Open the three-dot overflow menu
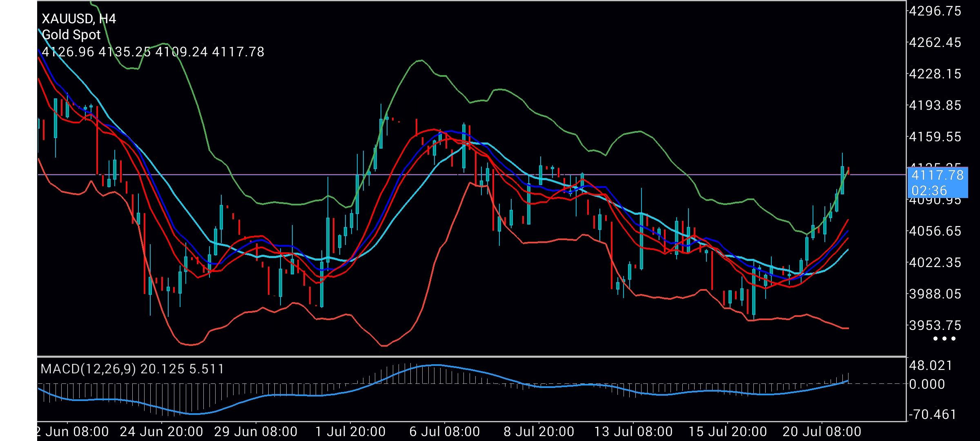The width and height of the screenshot is (980, 441). tap(944, 339)
